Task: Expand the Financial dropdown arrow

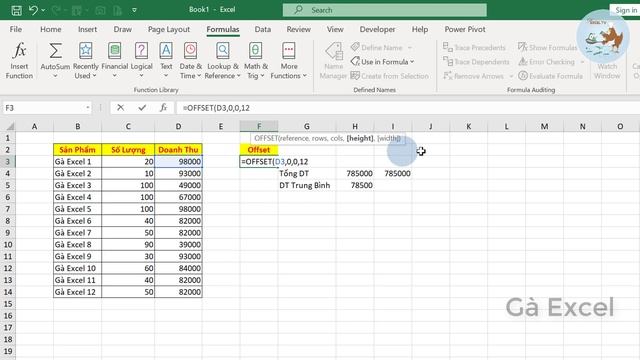Action: point(115,76)
